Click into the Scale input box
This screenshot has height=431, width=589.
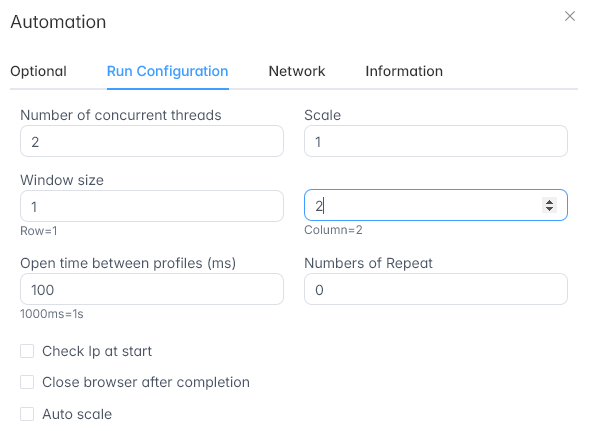pyautogui.click(x=436, y=141)
